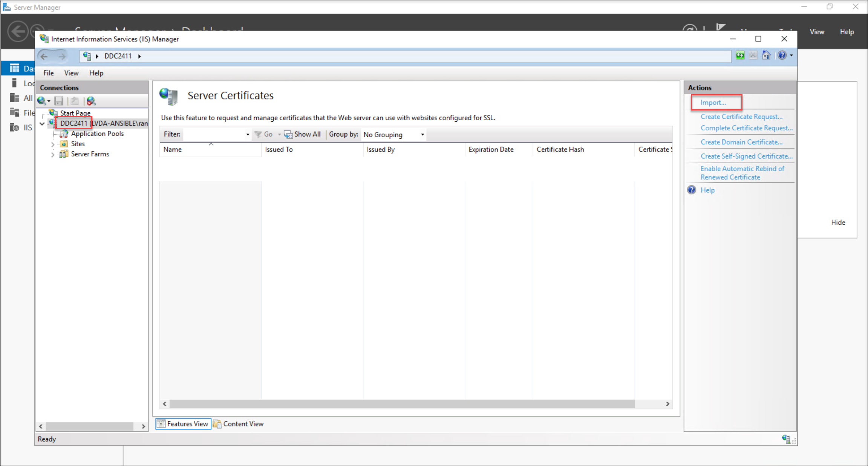
Task: Click the Home icon near the address bar
Action: (766, 55)
